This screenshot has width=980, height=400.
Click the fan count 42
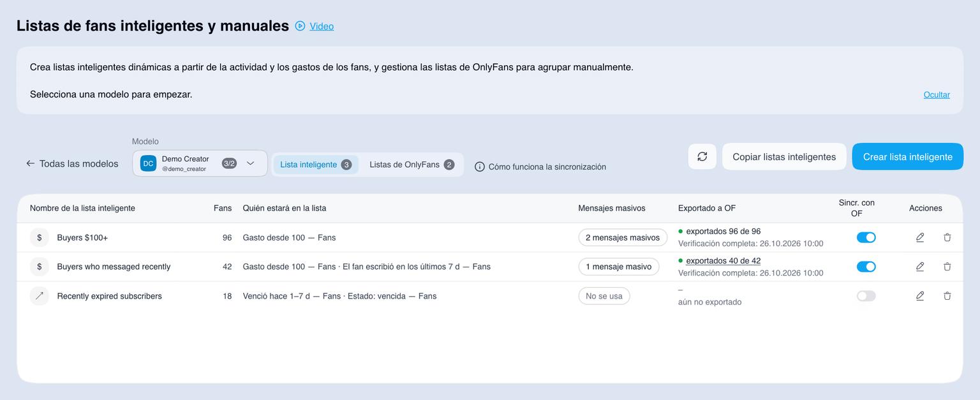(x=227, y=267)
